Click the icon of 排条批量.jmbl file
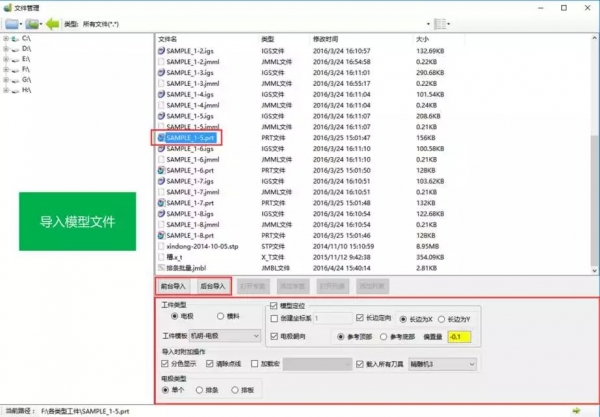This screenshot has height=417, width=600. tap(161, 268)
